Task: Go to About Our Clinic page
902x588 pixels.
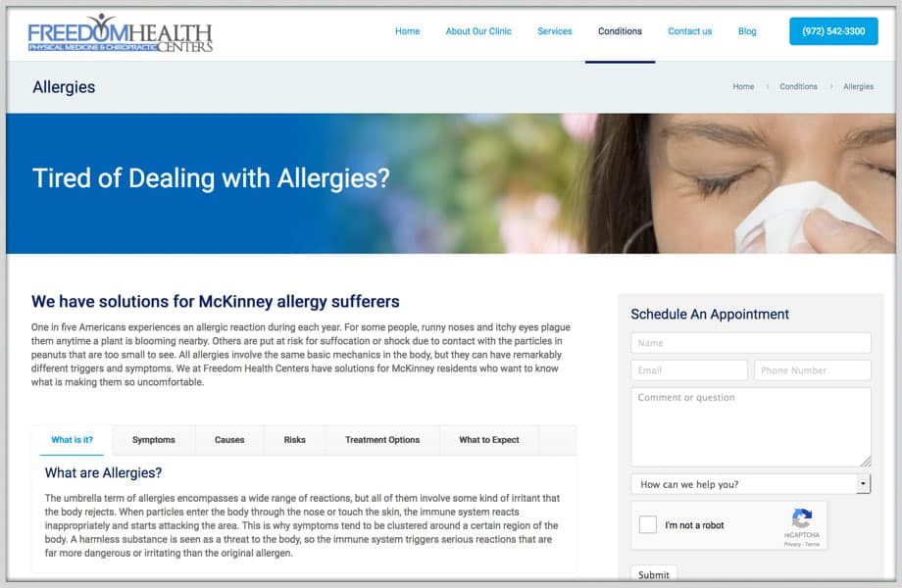Action: click(x=478, y=31)
